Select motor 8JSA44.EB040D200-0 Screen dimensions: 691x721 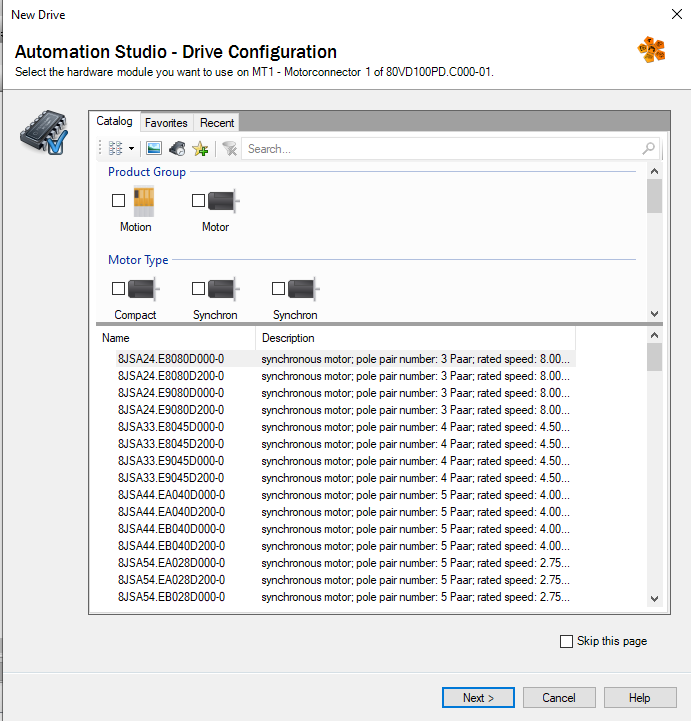pyautogui.click(x=171, y=546)
